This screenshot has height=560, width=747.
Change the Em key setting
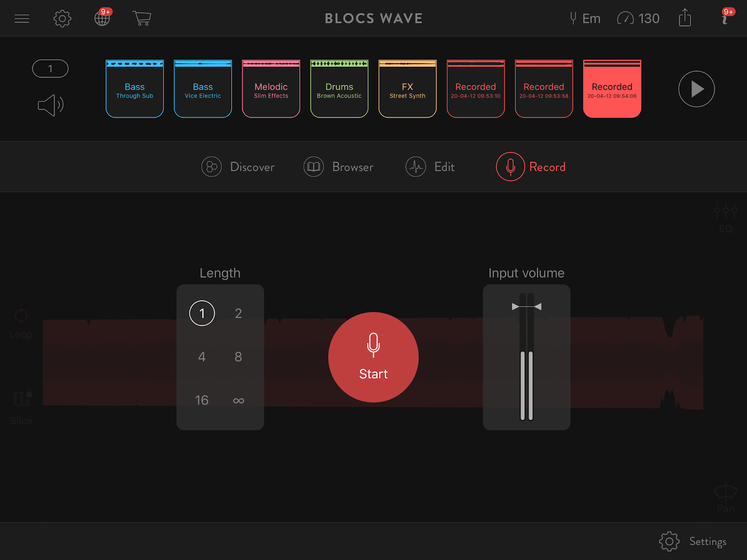pos(591,19)
